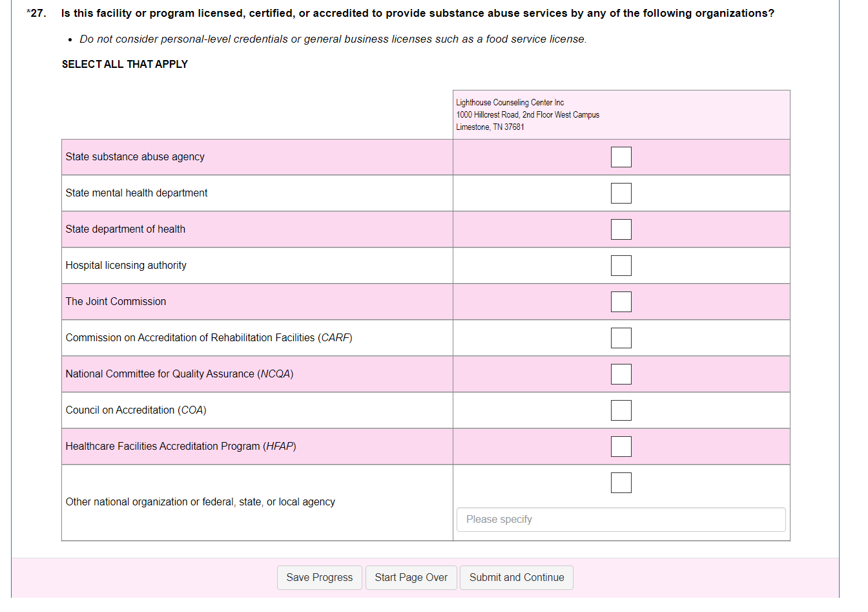Check the NCQA checkbox
Viewport: 868px width, 612px height.
point(621,374)
